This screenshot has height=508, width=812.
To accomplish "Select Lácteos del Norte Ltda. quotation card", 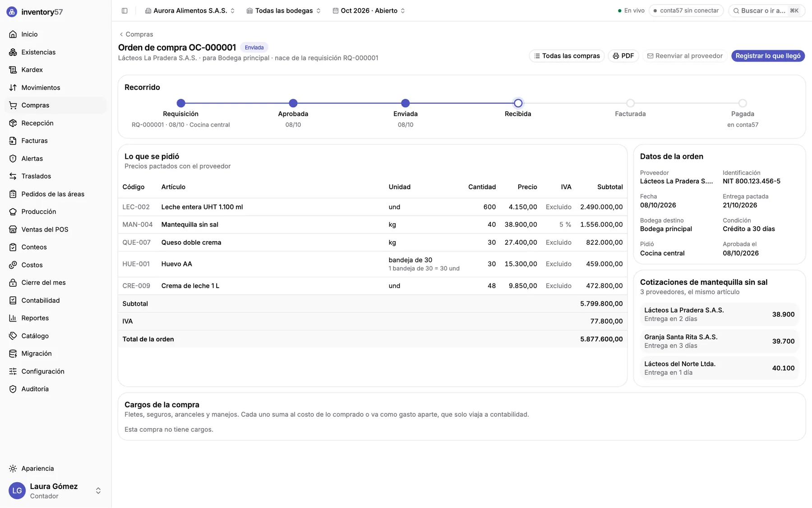I will click(719, 368).
